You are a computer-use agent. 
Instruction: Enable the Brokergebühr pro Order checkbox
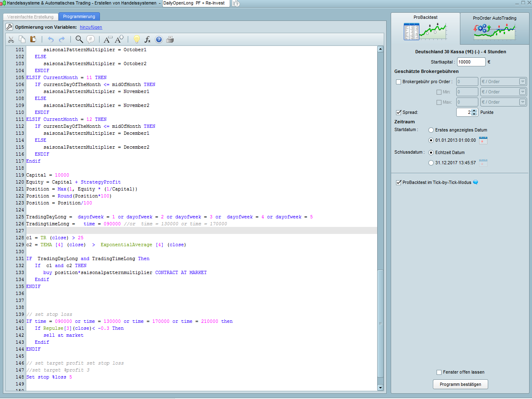398,82
